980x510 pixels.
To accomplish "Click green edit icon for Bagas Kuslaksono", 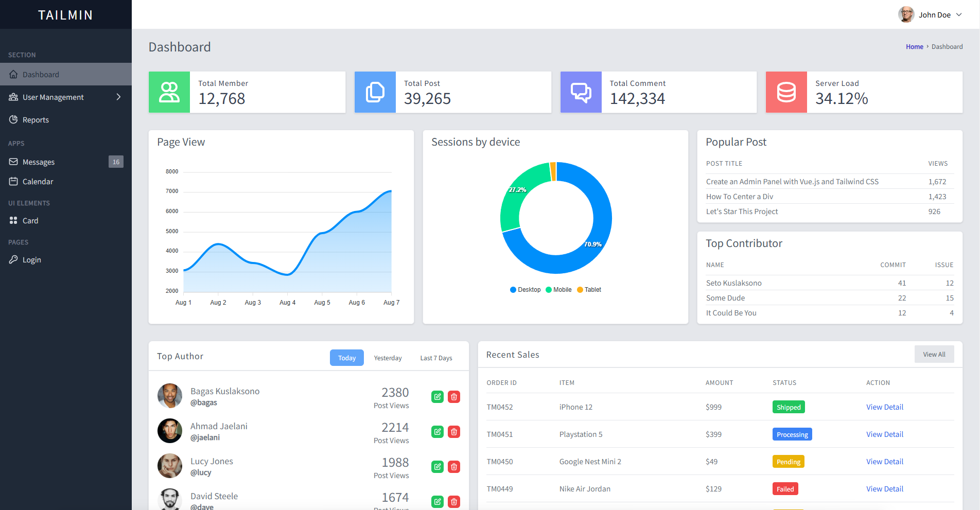I will pyautogui.click(x=437, y=397).
